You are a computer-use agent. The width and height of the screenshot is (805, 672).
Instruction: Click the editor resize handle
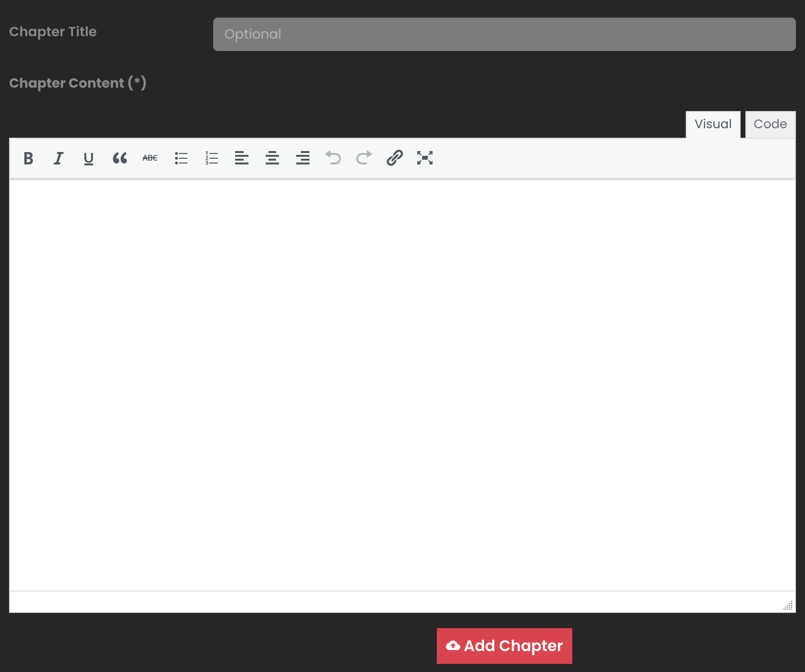pyautogui.click(x=788, y=606)
